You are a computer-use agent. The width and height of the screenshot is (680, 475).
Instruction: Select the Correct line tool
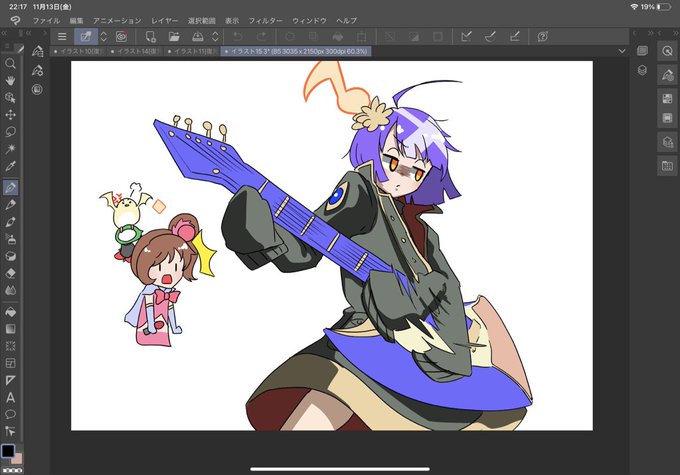(x=10, y=431)
